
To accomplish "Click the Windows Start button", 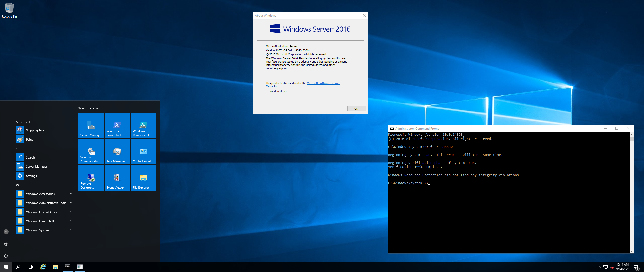I will tap(6, 267).
